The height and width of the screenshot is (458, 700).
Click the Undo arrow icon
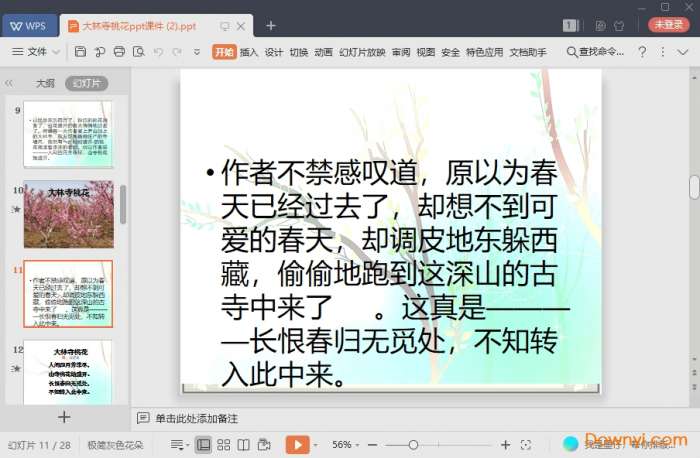(x=158, y=52)
